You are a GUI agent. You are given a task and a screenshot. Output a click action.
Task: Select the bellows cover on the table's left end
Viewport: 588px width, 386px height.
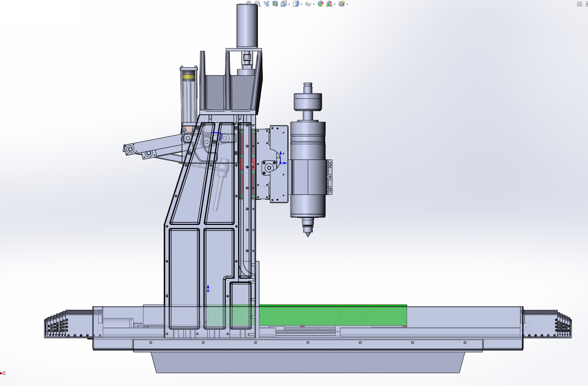(x=68, y=324)
